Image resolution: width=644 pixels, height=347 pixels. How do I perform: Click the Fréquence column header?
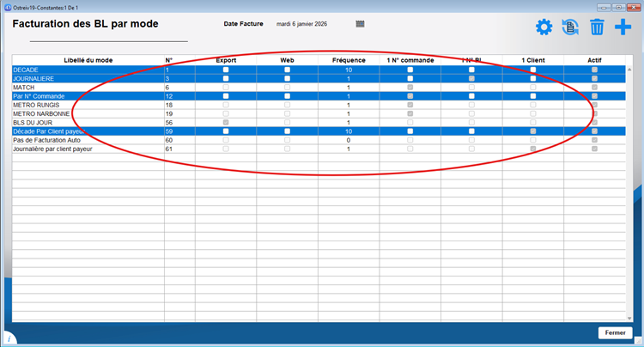tap(349, 60)
